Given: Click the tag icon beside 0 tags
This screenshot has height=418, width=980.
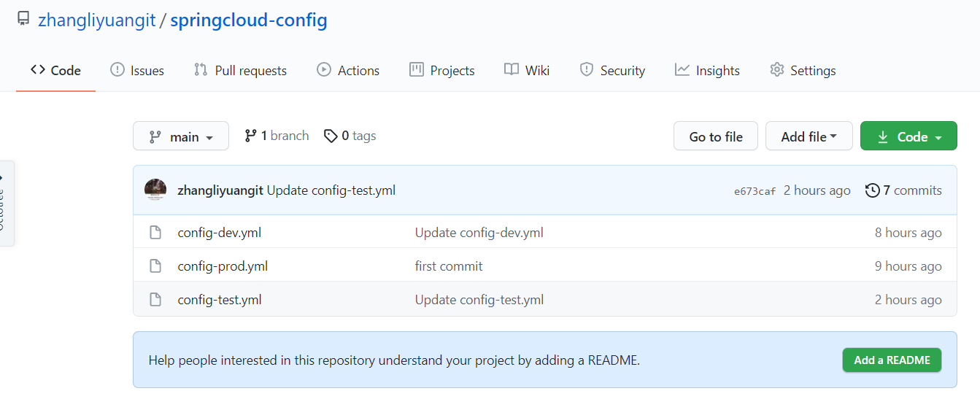Looking at the screenshot, I should (331, 136).
